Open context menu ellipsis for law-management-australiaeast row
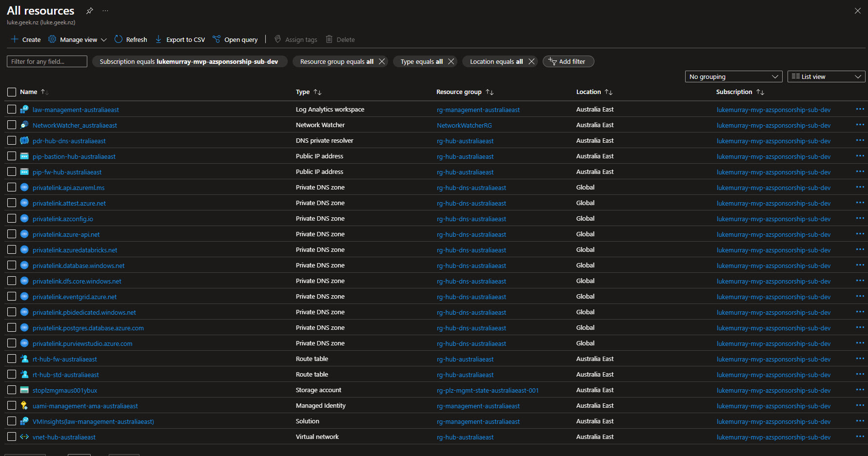This screenshot has height=456, width=868. point(860,109)
